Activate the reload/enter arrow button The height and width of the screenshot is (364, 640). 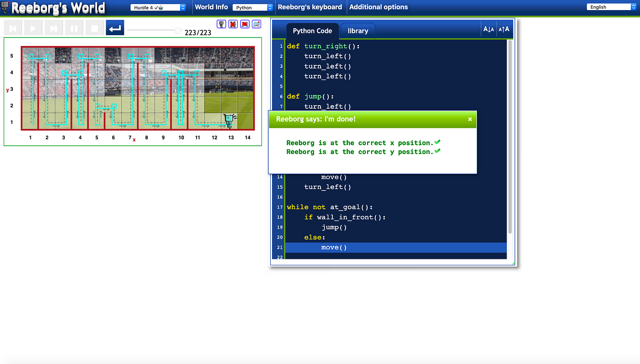tap(115, 27)
